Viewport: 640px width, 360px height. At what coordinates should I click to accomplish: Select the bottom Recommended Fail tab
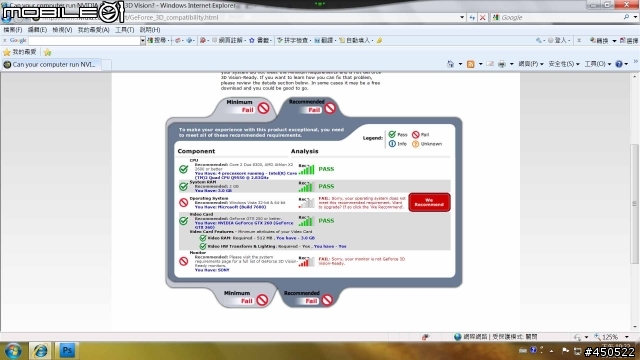pos(309,297)
